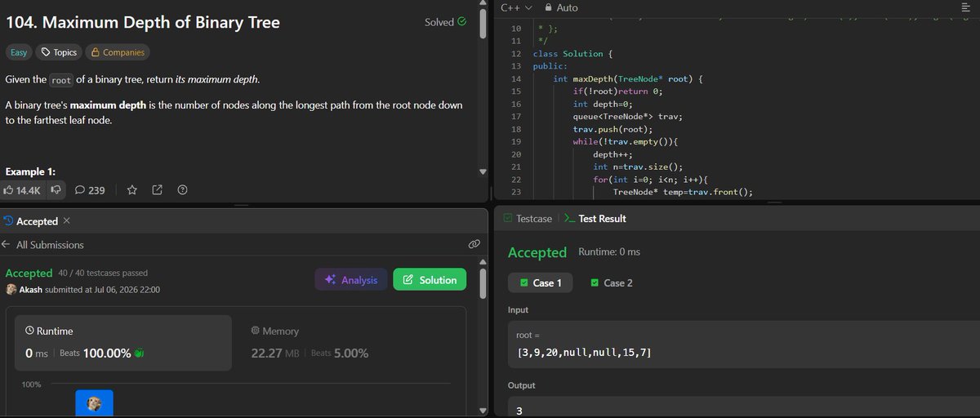This screenshot has height=418, width=980.
Task: Click the Output value 3
Action: pos(520,410)
